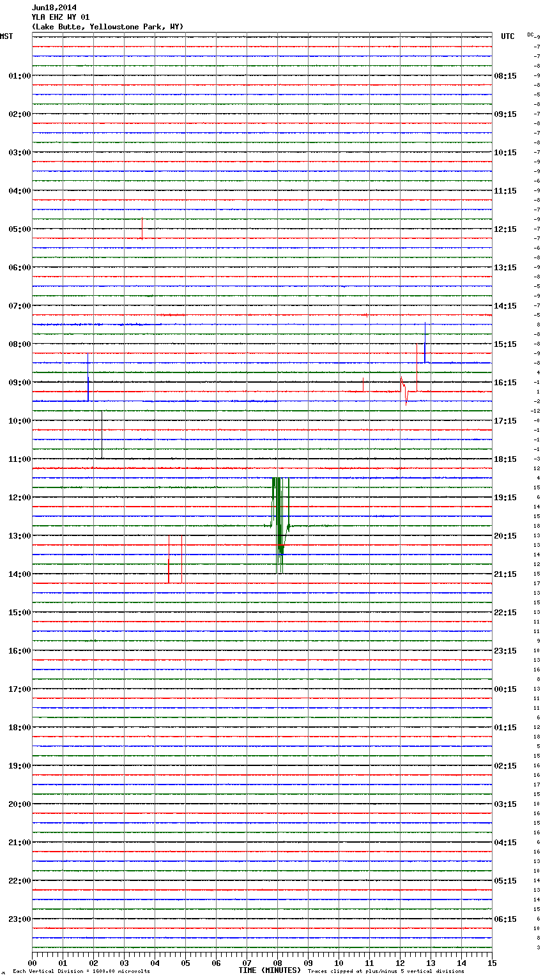
Task: Click the 08:15 UTC time label
Action: tap(505, 76)
